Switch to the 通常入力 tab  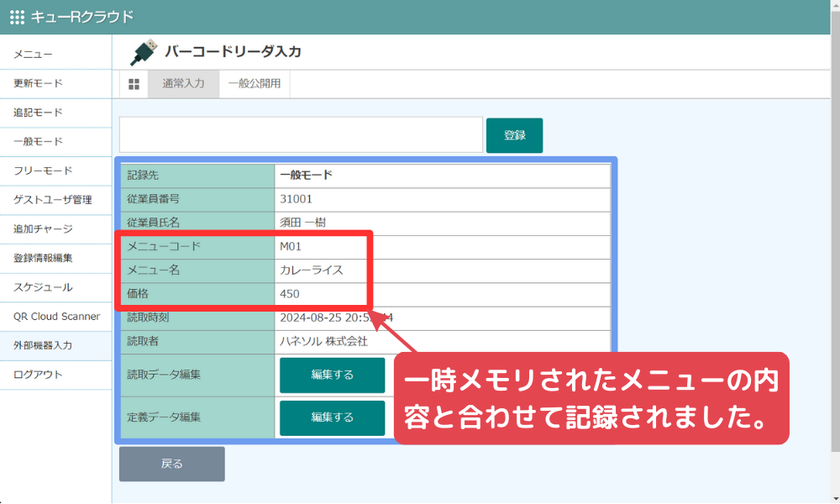click(183, 84)
